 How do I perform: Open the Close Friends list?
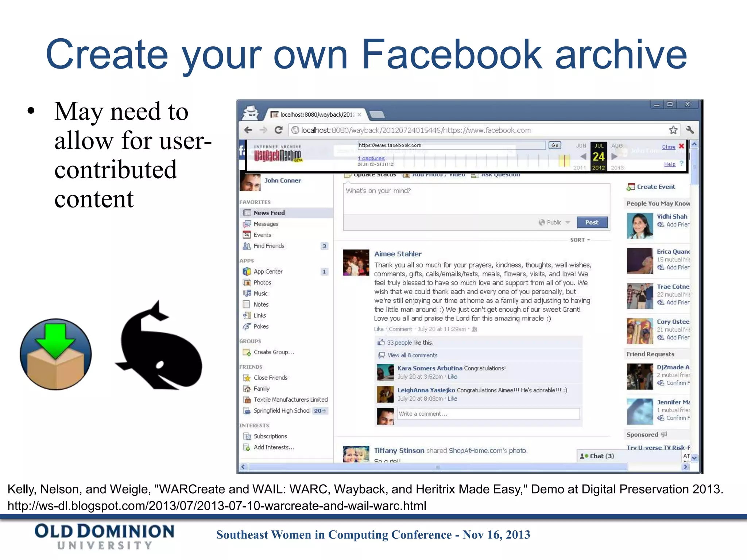tap(270, 378)
